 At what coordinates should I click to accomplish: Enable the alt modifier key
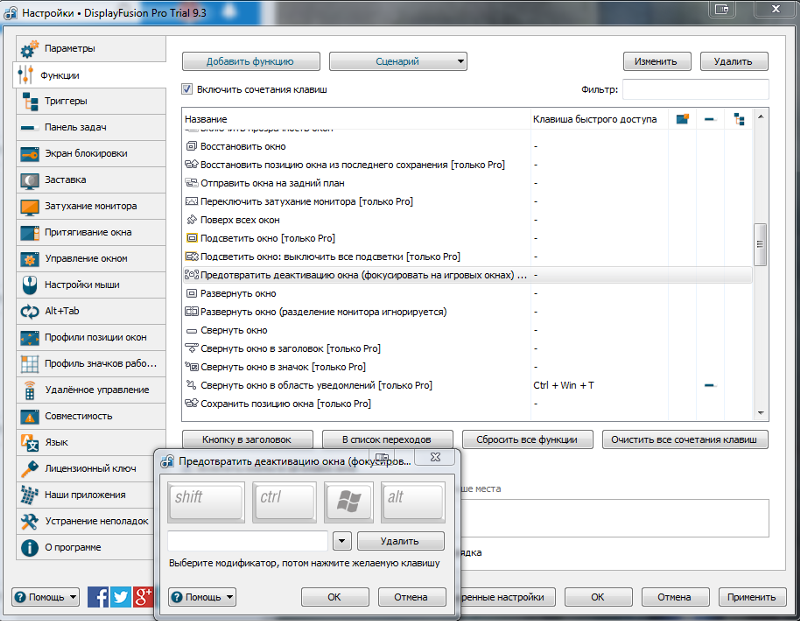[412, 500]
